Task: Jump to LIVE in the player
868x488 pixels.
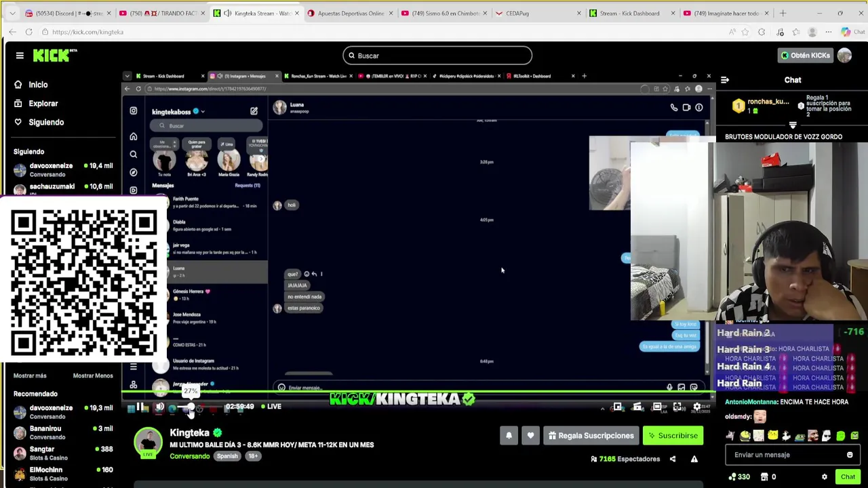Action: (271, 407)
